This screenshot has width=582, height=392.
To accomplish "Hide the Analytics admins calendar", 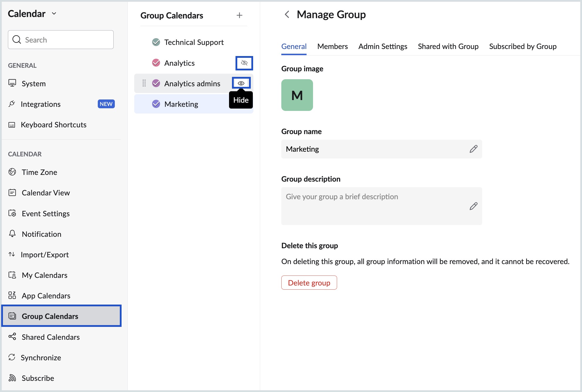I will point(241,83).
